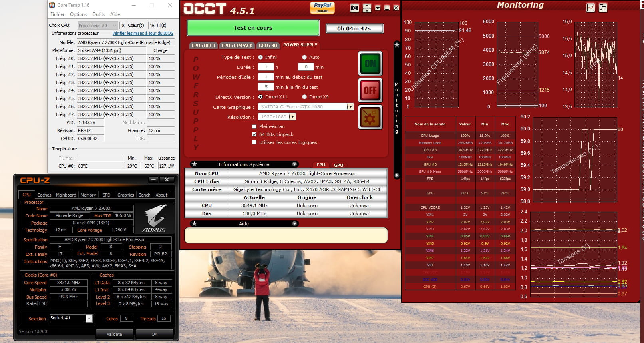The image size is (644, 343).
Task: Open the SPD tab in CPU-Z
Action: [107, 195]
